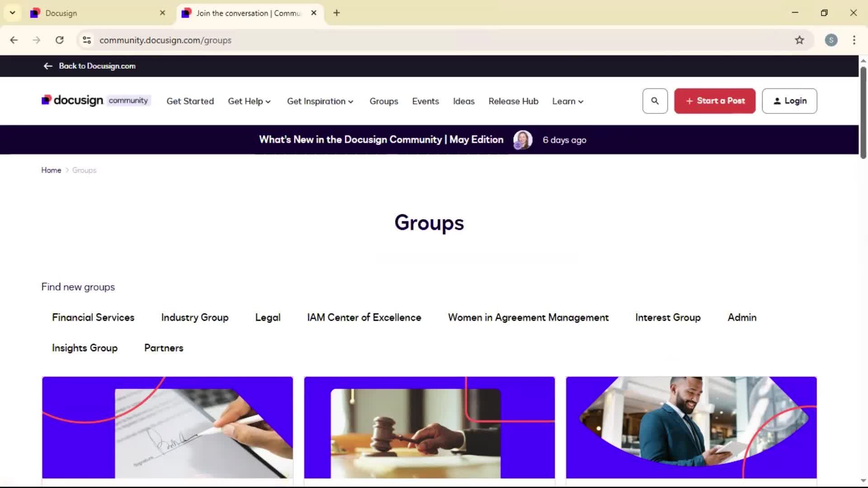The image size is (868, 488).
Task: Open the tab search dropdown arrow
Action: coord(13,13)
